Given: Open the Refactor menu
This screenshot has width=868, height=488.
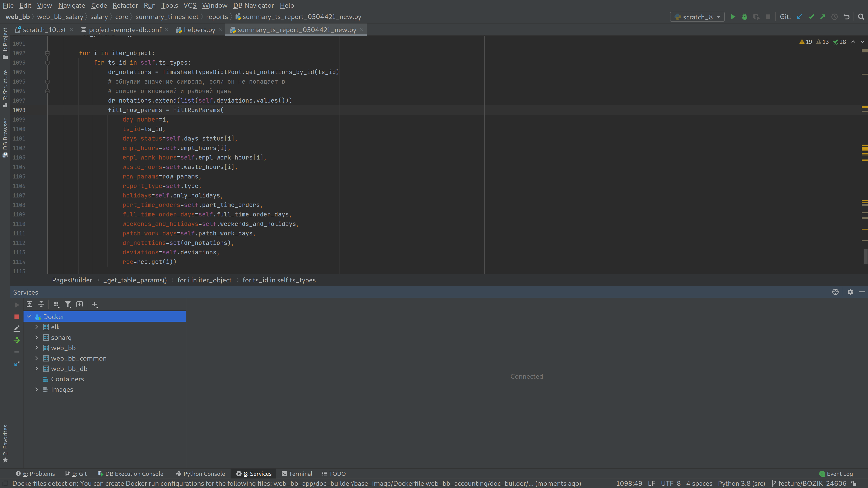Looking at the screenshot, I should (x=125, y=5).
